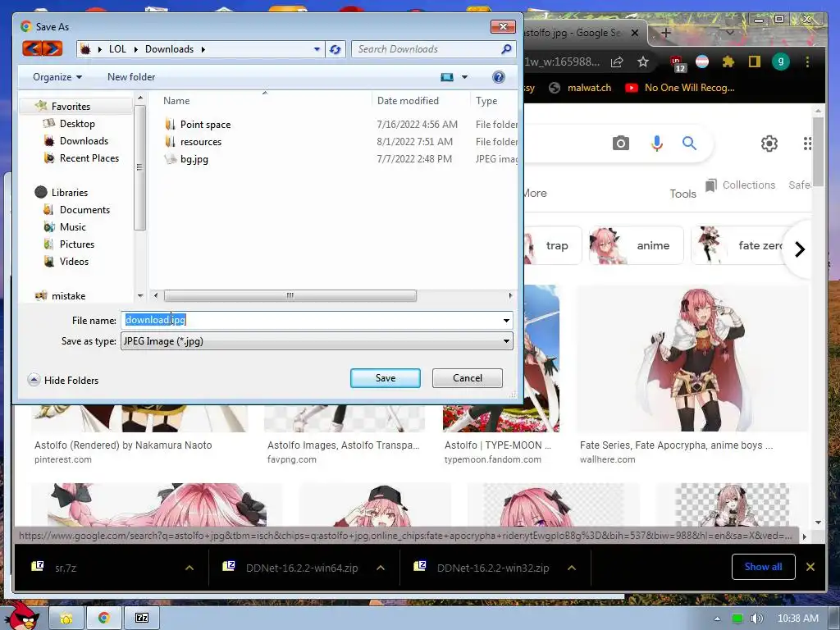Bookmark page with Chrome star icon
The height and width of the screenshot is (630, 840).
tap(643, 62)
